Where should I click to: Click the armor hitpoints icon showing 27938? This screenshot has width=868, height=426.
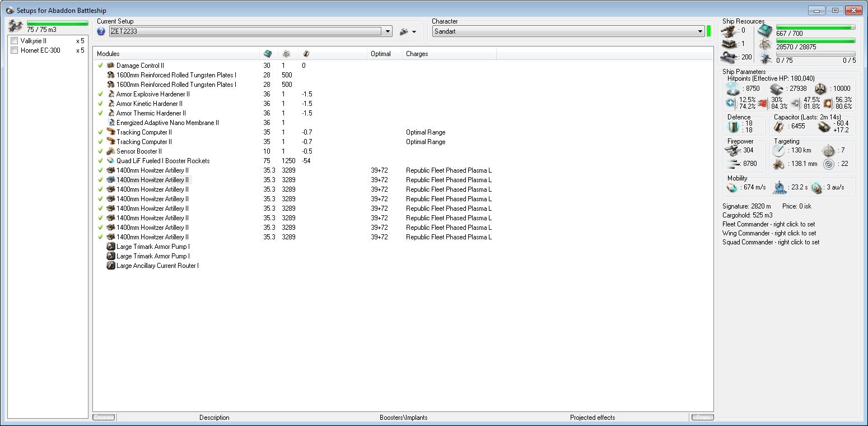776,89
